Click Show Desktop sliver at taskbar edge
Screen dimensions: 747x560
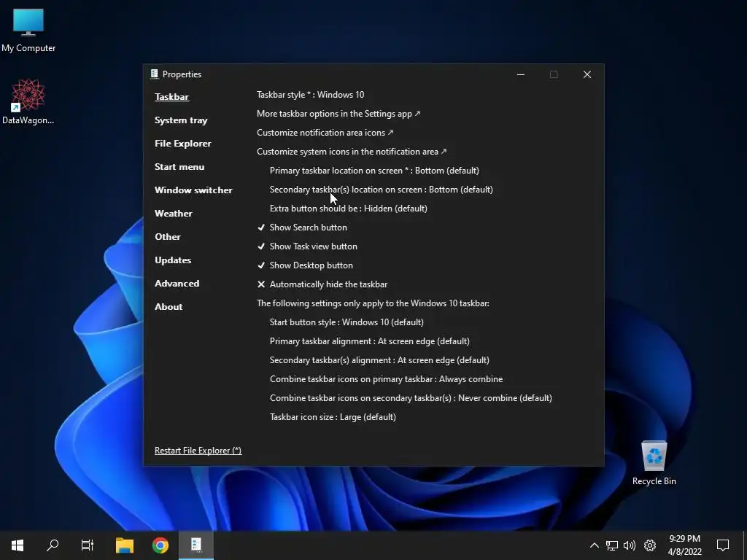[744, 545]
